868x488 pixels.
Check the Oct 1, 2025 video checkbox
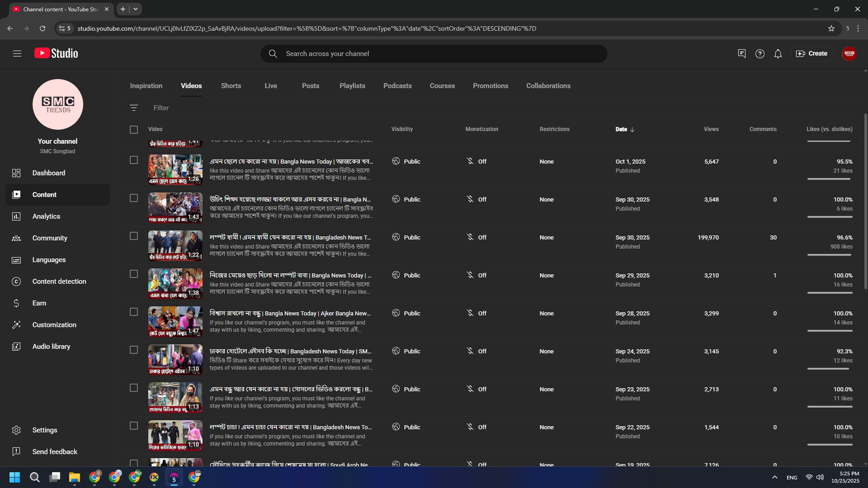point(134,160)
